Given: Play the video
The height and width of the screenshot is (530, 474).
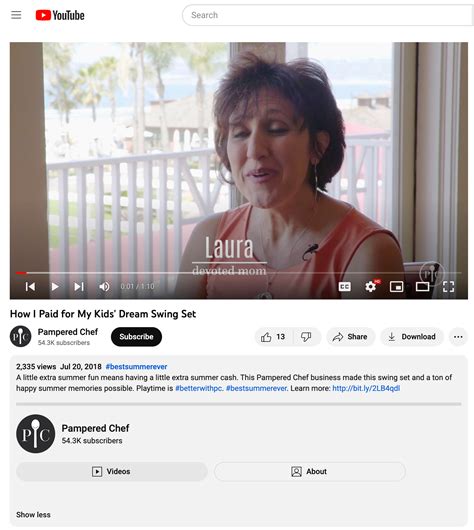Looking at the screenshot, I should pyautogui.click(x=55, y=287).
